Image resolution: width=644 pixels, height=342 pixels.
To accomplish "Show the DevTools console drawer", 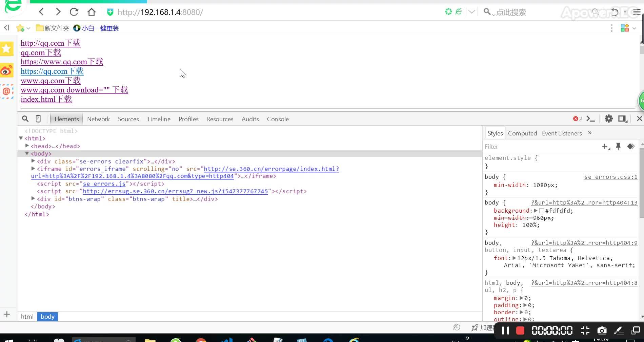I will (x=591, y=119).
